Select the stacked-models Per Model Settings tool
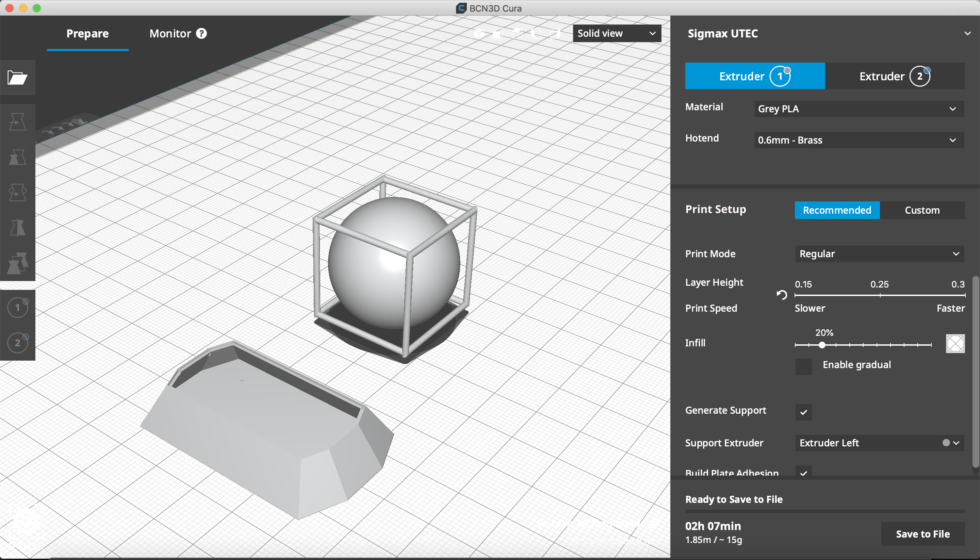 tap(17, 263)
